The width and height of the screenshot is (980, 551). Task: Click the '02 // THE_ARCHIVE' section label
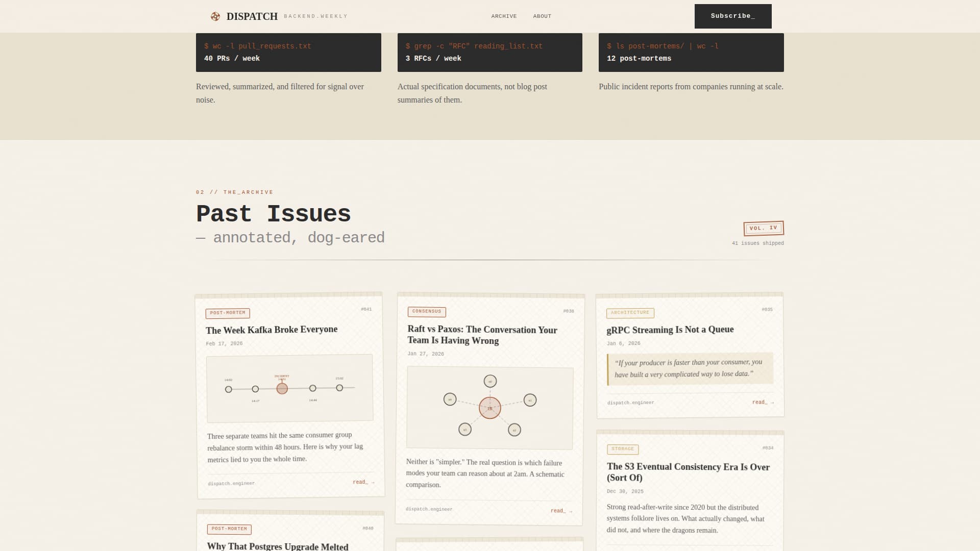[235, 192]
